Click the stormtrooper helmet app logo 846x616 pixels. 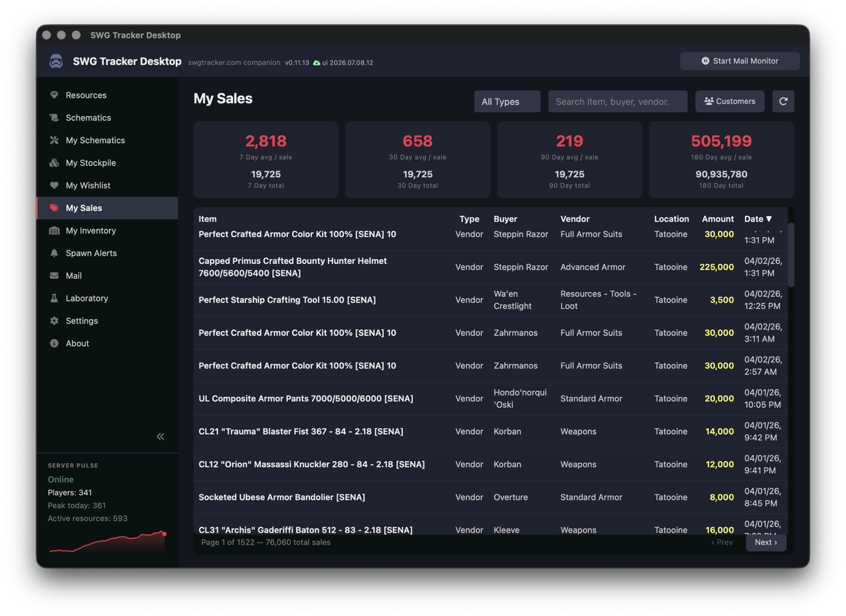(x=56, y=61)
